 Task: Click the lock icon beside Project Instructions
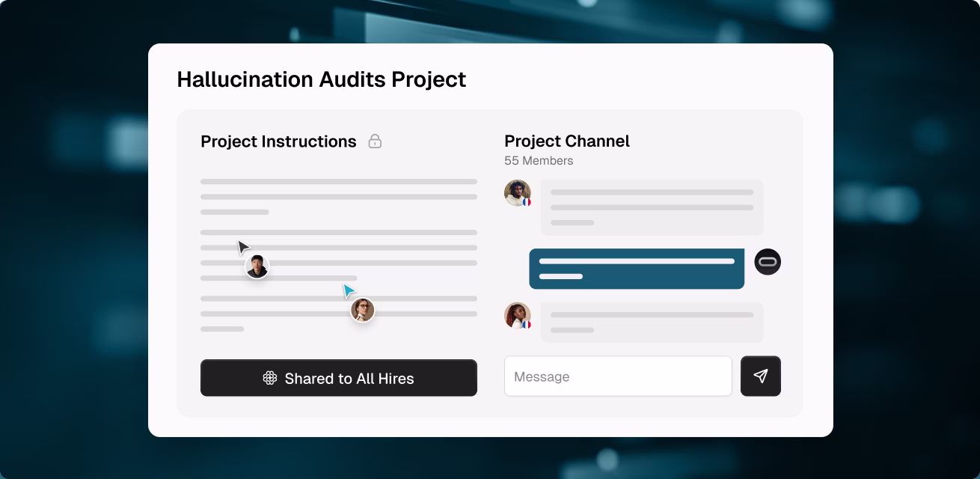coord(376,141)
